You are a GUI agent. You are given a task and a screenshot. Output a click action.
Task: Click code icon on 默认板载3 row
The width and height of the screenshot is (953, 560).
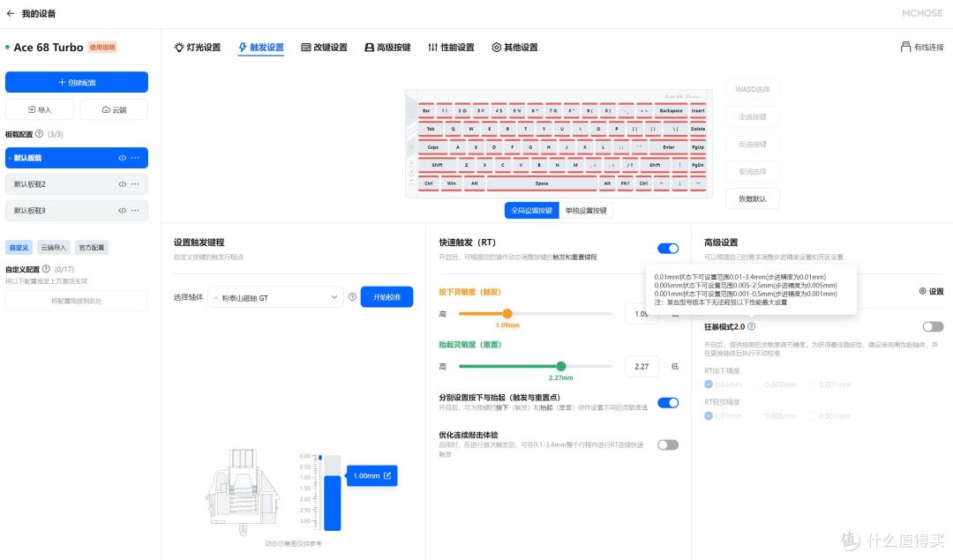(122, 211)
